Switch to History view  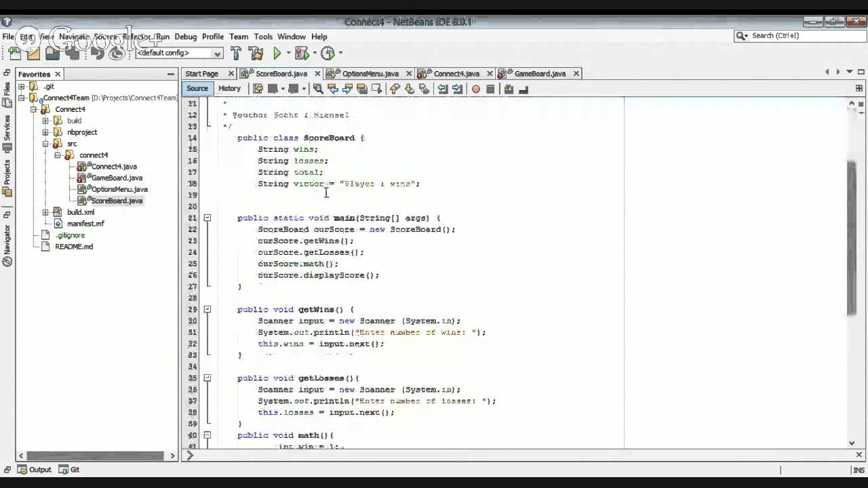click(229, 89)
